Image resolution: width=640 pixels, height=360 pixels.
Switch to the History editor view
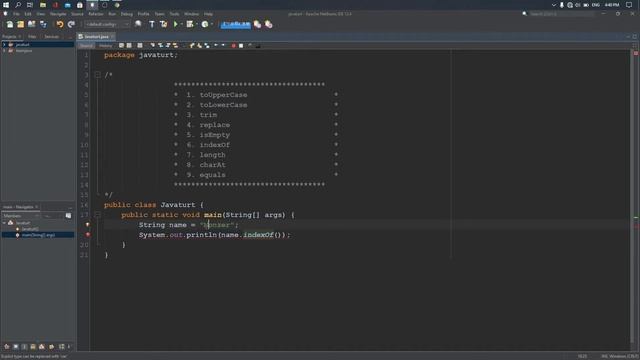(x=105, y=46)
